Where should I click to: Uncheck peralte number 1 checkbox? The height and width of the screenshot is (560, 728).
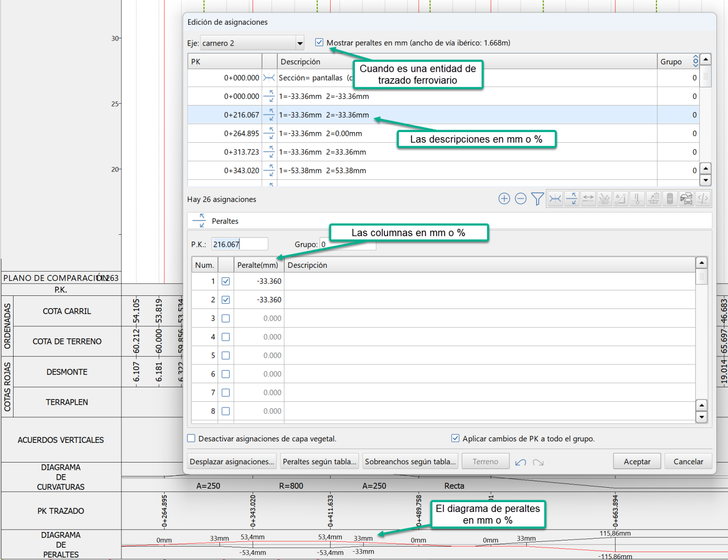tap(226, 281)
